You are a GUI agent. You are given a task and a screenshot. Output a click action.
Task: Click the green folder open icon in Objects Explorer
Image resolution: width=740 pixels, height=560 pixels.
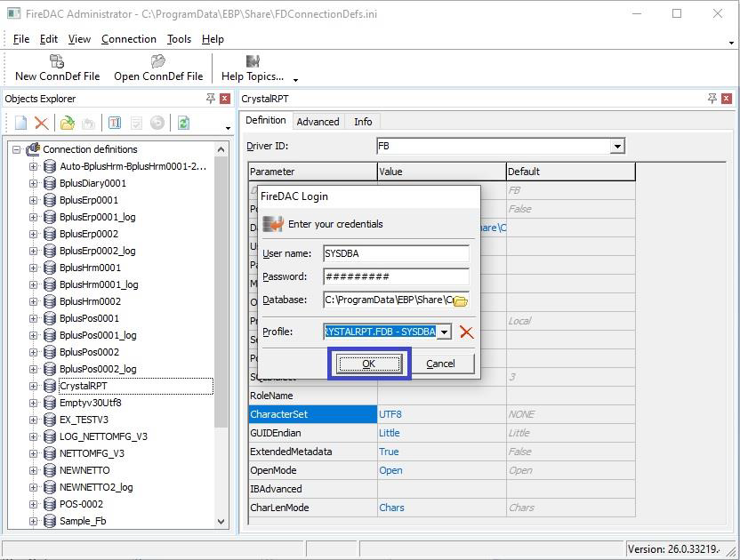[x=67, y=123]
